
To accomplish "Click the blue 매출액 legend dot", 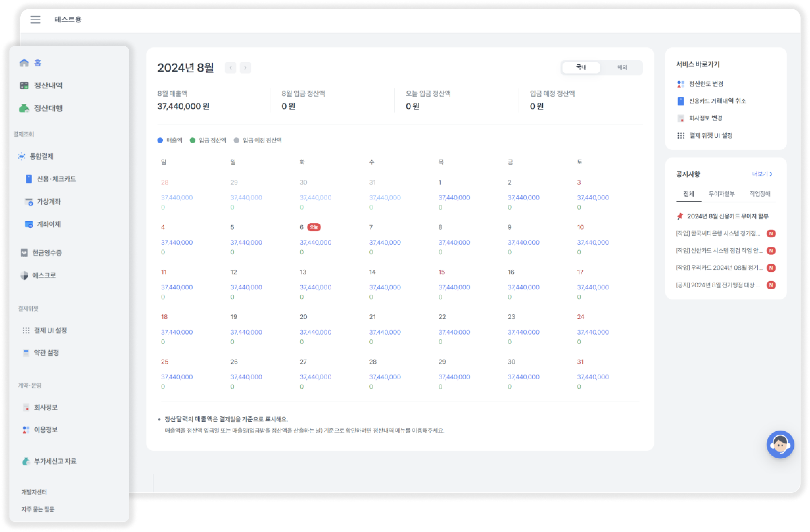I will pos(160,140).
